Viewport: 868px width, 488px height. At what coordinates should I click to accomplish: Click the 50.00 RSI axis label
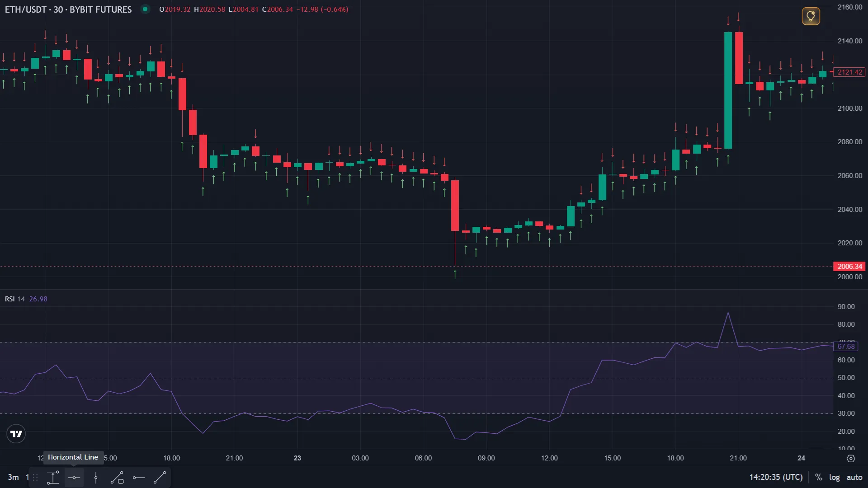click(846, 378)
